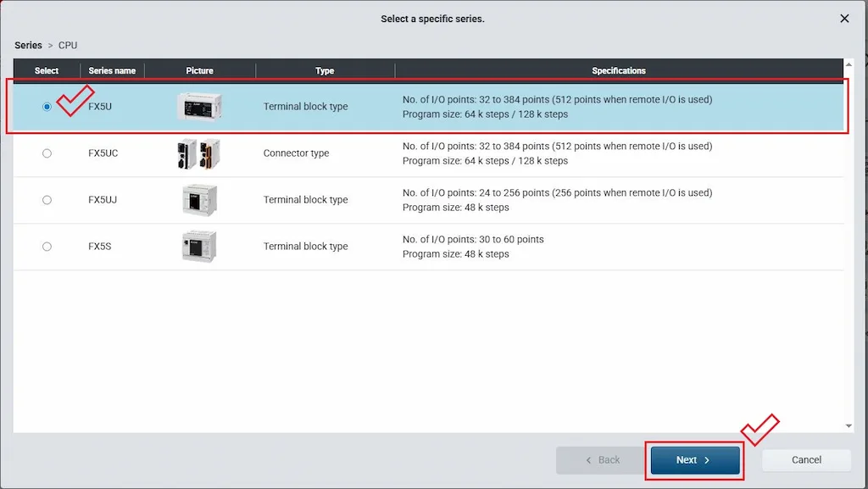Choose the FX5S radio button

click(x=47, y=246)
